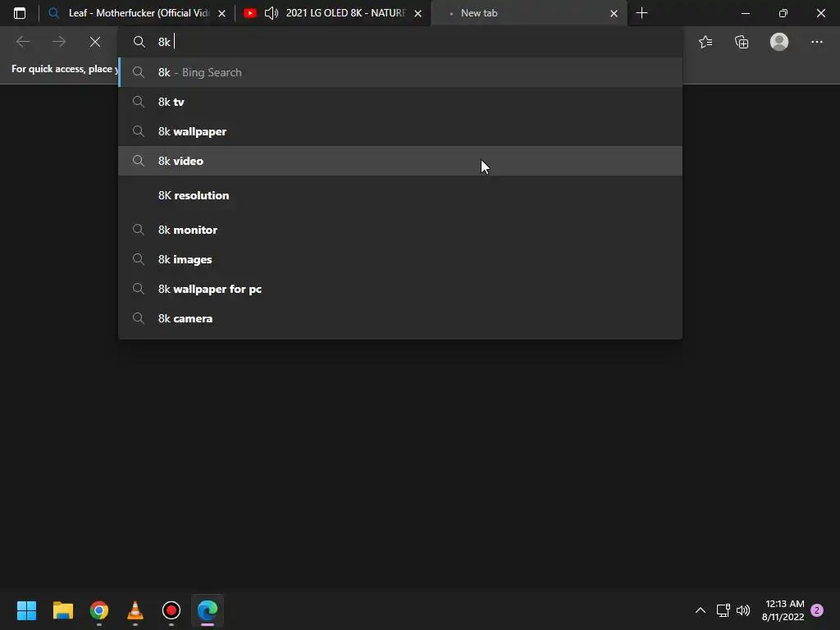Stop loading the page
Viewport: 840px width, 630px height.
(95, 42)
